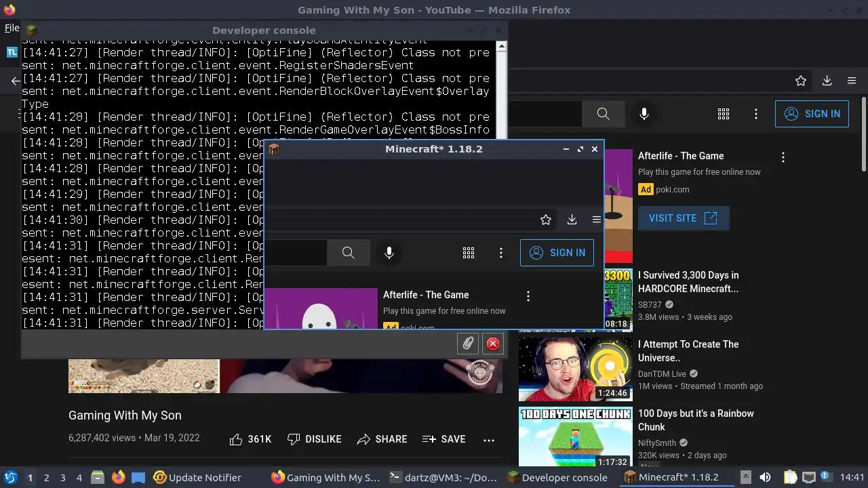The height and width of the screenshot is (488, 868).
Task: Open the Firefox downloads panel icon
Action: coord(827,81)
